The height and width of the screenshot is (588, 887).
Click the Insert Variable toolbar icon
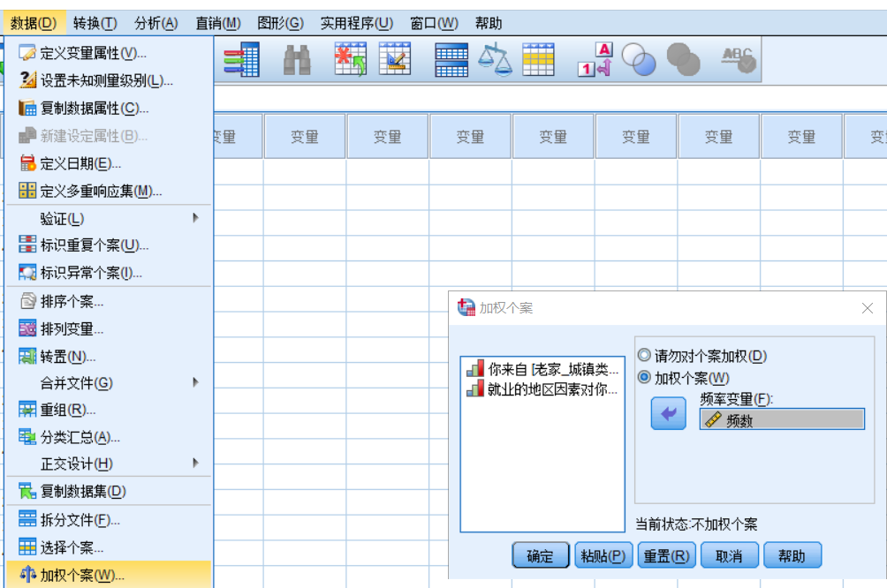point(395,59)
